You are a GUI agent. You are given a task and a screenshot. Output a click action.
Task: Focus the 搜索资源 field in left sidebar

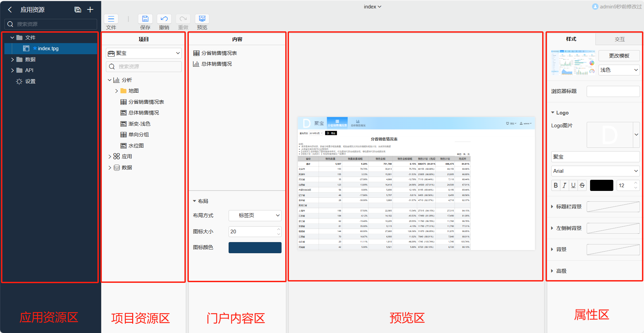pyautogui.click(x=51, y=24)
